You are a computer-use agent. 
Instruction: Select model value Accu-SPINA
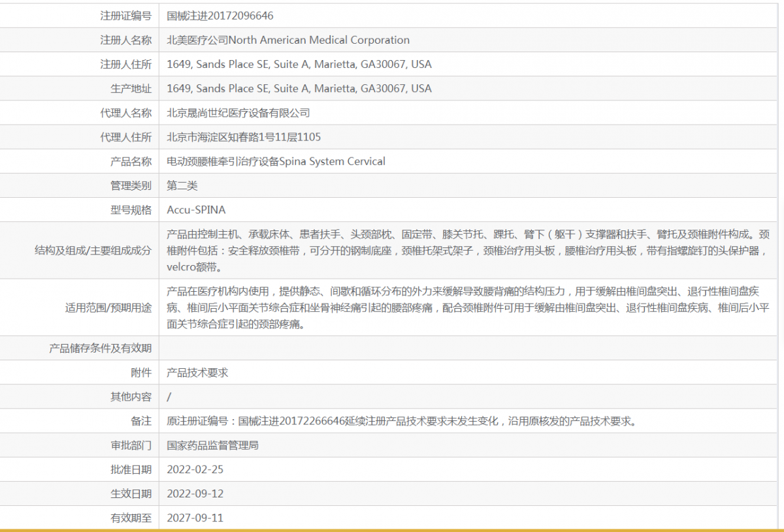click(x=196, y=210)
